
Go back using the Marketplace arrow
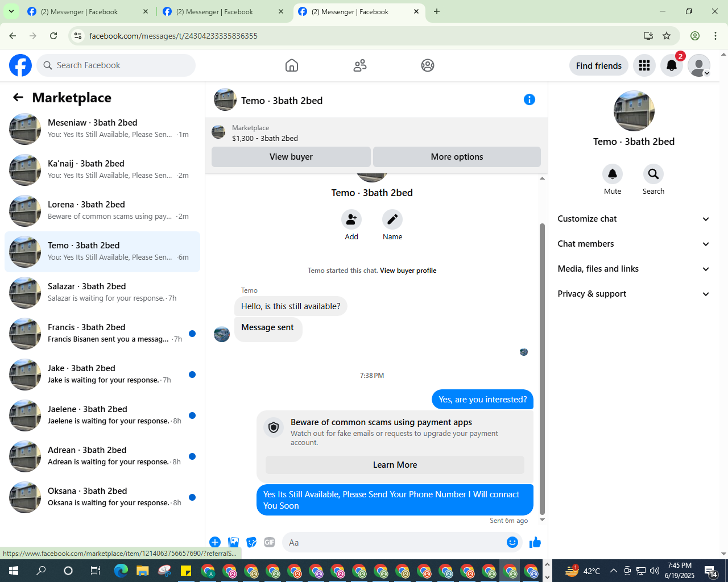(18, 98)
